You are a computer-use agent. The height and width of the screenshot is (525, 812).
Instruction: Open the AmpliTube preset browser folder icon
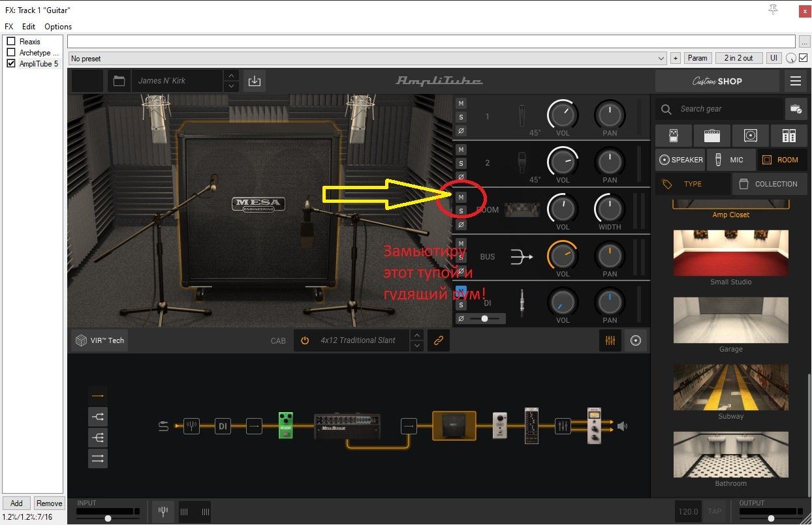click(119, 81)
